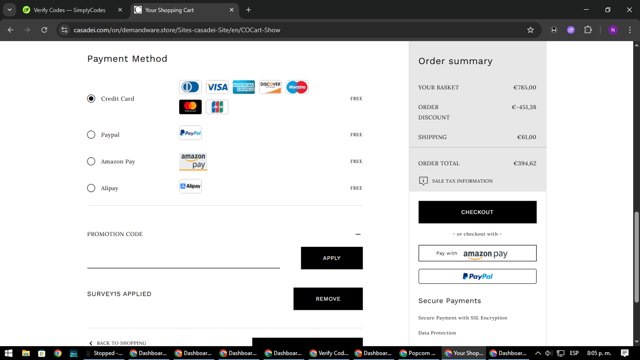Click the purple extension icon in toolbar
Image resolution: width=640 pixels, height=360 pixels.
tap(571, 30)
